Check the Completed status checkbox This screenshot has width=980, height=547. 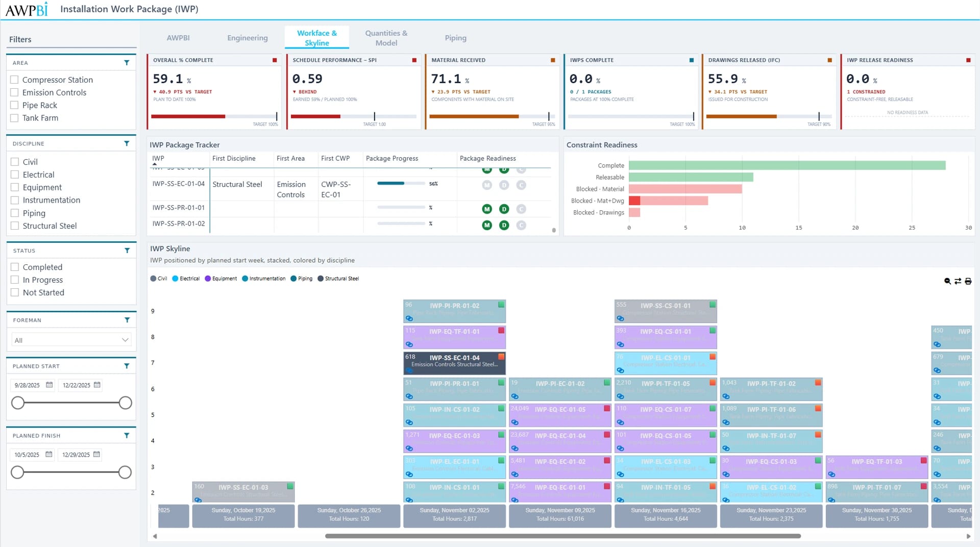click(x=15, y=267)
